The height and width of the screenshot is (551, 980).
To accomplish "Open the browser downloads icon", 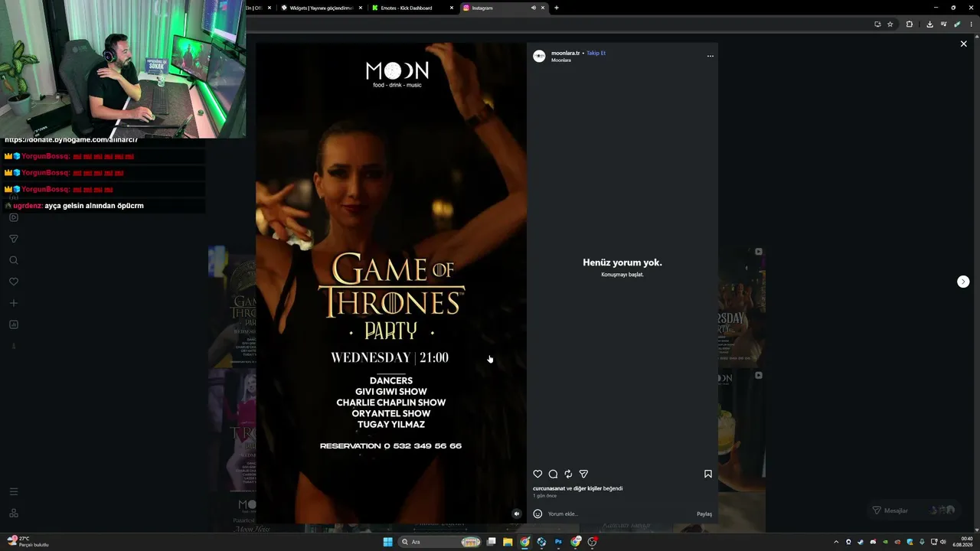I will (929, 24).
